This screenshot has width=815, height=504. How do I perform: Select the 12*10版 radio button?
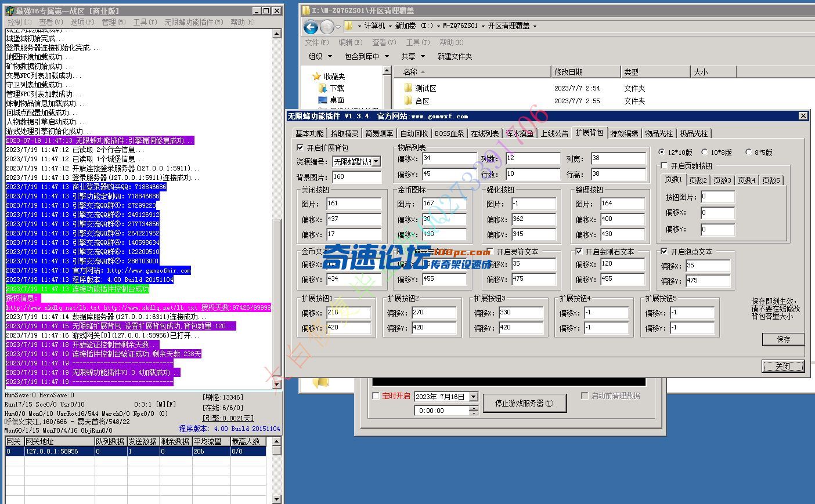pyautogui.click(x=662, y=152)
